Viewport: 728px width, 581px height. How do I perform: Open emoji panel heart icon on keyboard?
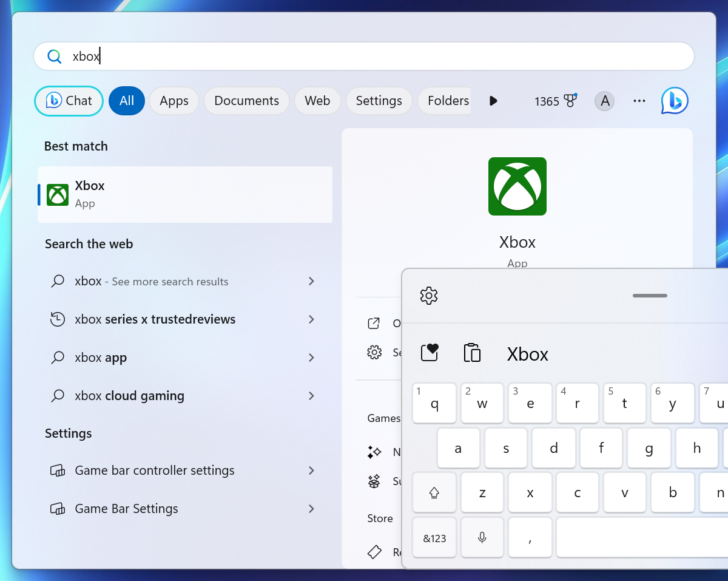coord(430,353)
